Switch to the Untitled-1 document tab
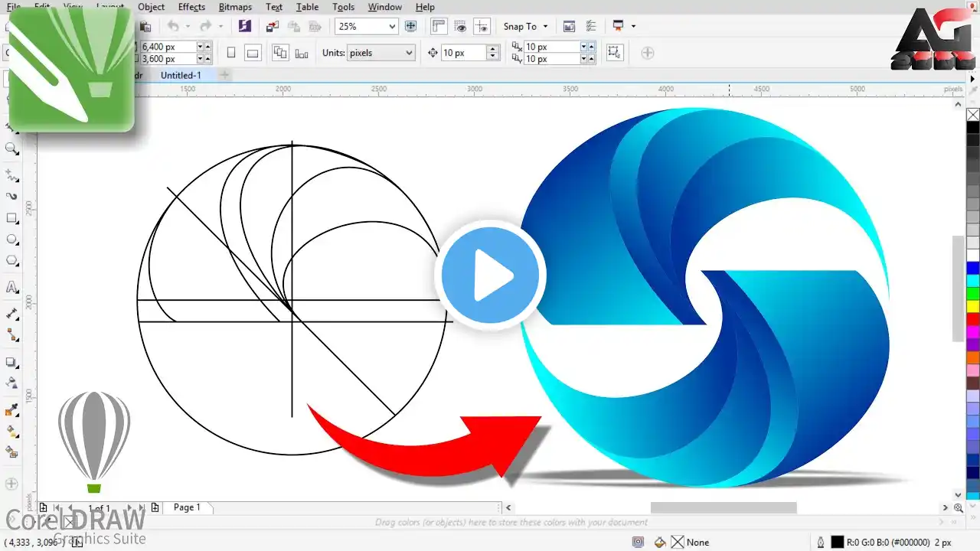Image resolution: width=980 pixels, height=551 pixels. (181, 75)
